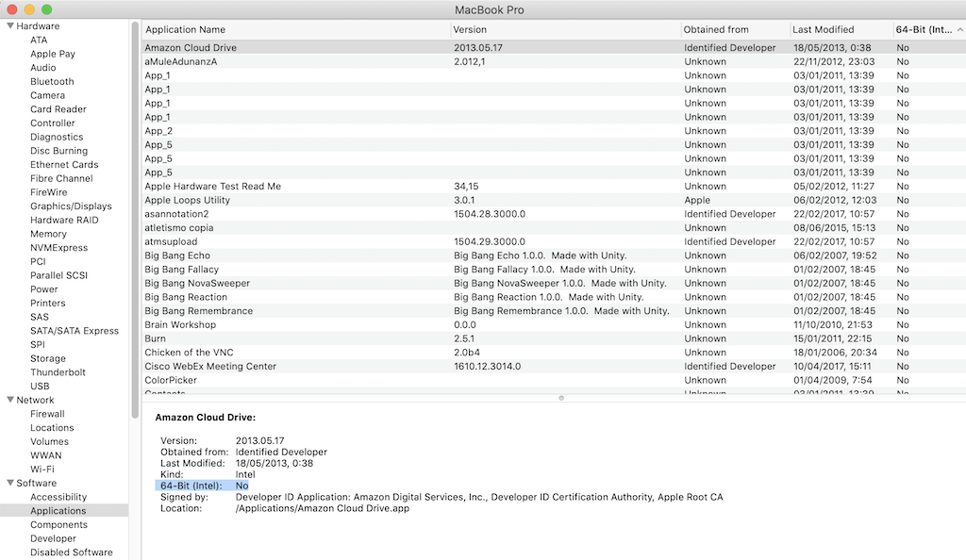Select Apple Hardware Test Read Me row

pos(554,186)
